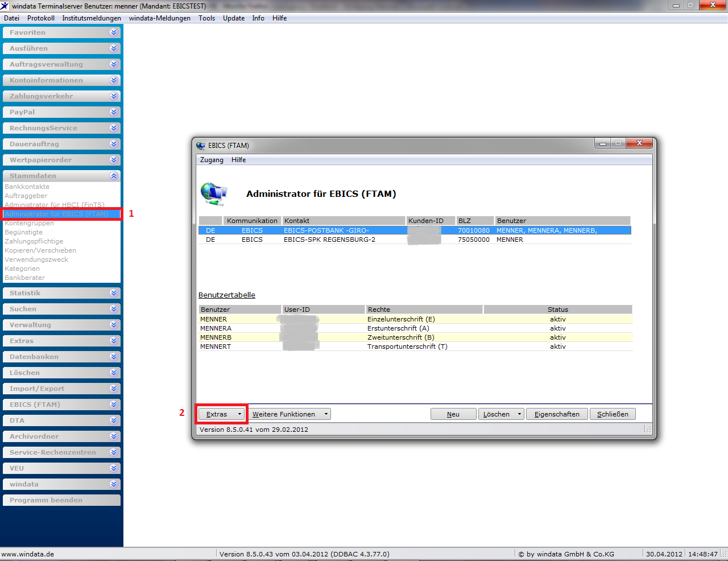This screenshot has width=728, height=561.
Task: Click the windata app icon in main title bar
Action: pos(5,6)
